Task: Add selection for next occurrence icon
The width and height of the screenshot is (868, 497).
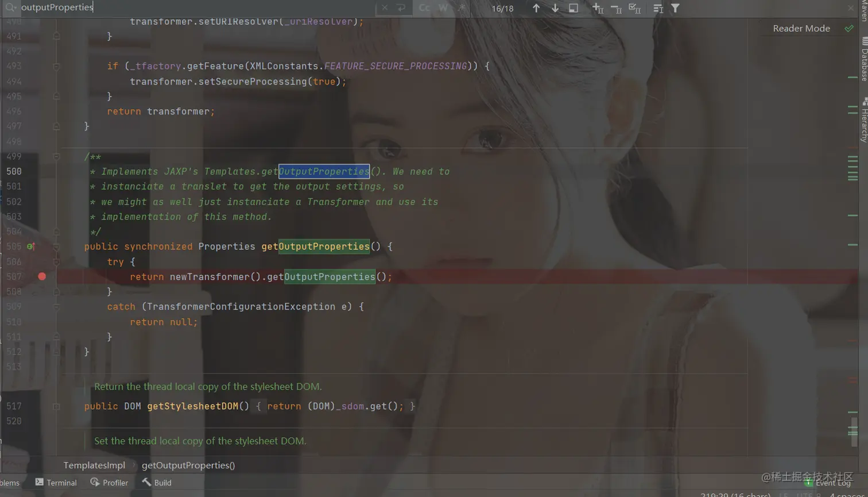Action: tap(598, 8)
